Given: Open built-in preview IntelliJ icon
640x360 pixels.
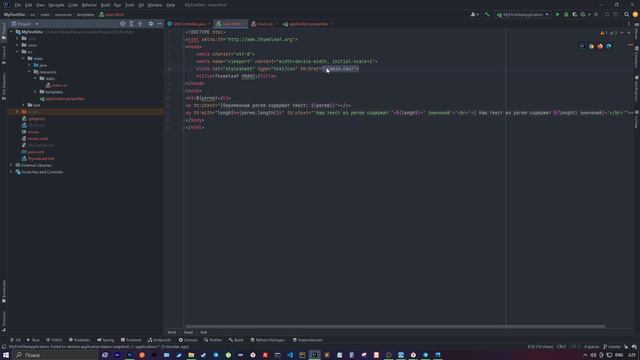Looking at the screenshot, I should pyautogui.click(x=582, y=46).
